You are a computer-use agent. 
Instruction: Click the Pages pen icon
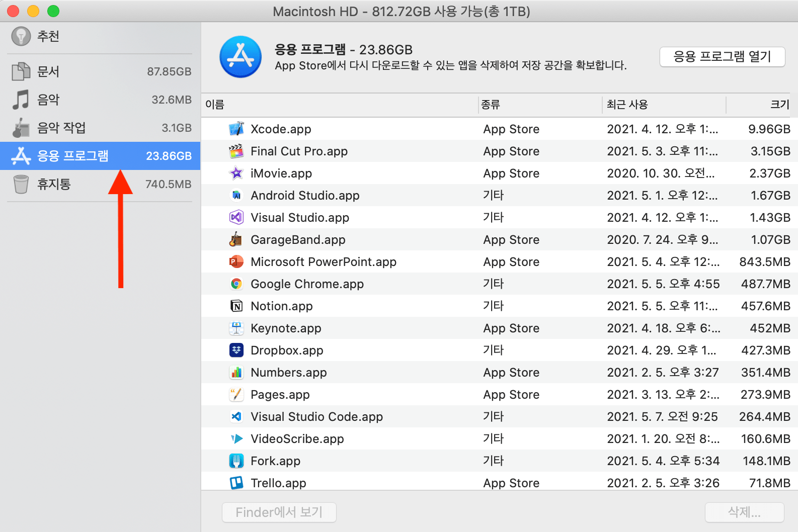[236, 394]
